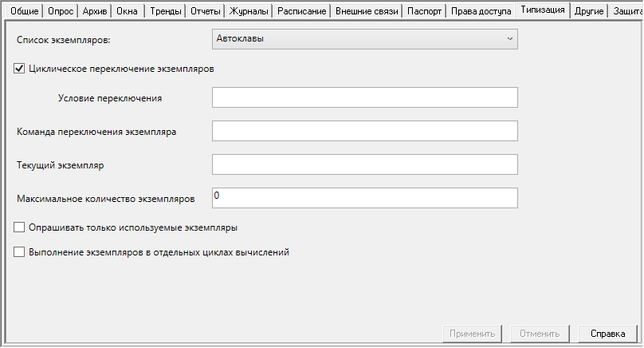This screenshot has width=644, height=348.
Task: Open the Другие tab
Action: (x=589, y=11)
